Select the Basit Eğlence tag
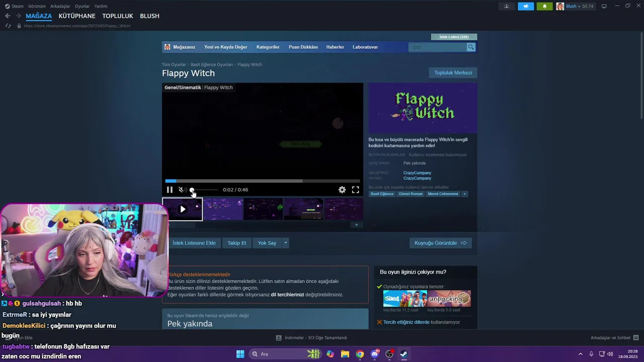The image size is (644, 362). [382, 194]
